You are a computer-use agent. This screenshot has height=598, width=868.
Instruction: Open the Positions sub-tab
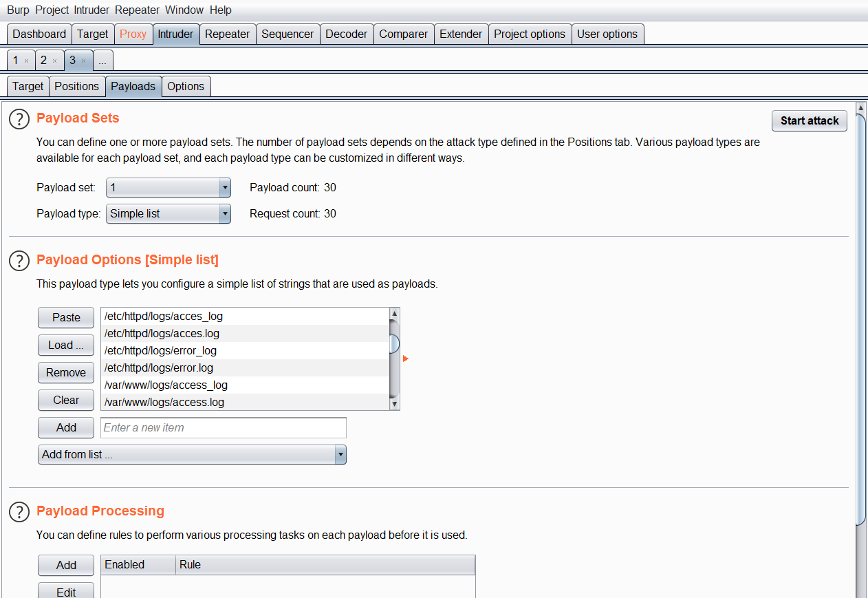76,86
